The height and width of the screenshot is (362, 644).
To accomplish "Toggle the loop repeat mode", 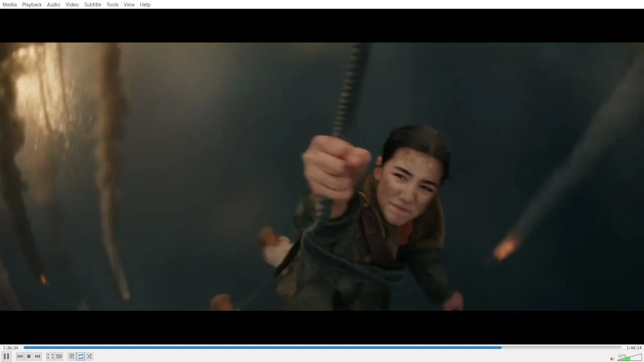I will (80, 356).
